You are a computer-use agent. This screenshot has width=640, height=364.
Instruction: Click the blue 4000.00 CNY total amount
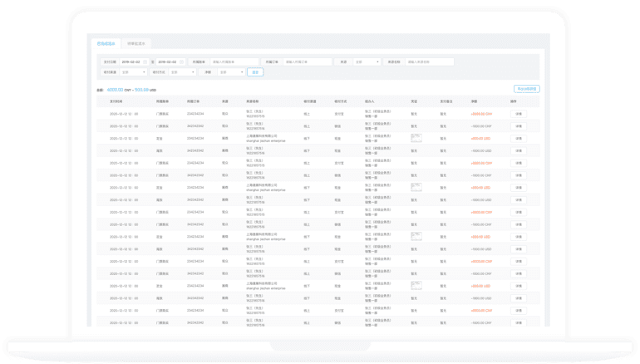pos(115,89)
